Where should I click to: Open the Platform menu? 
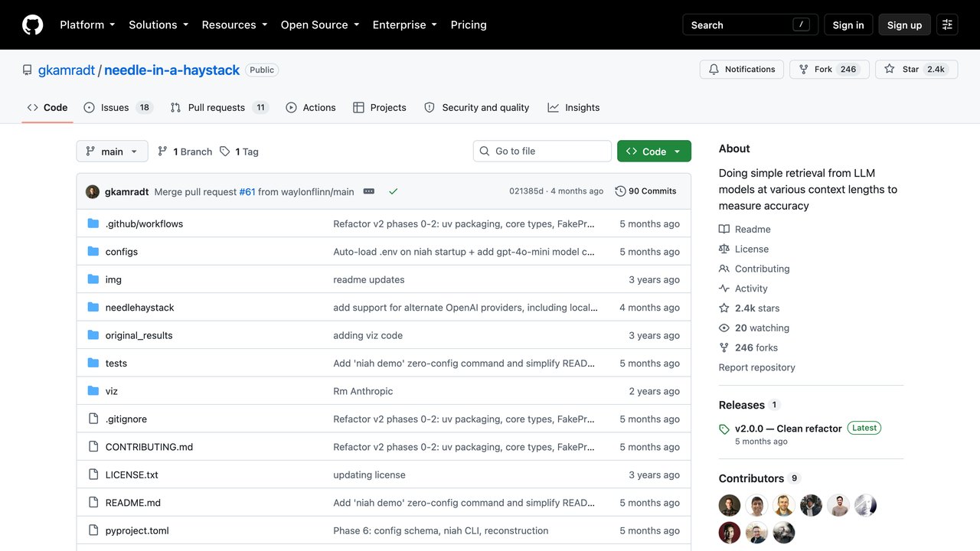pos(87,24)
